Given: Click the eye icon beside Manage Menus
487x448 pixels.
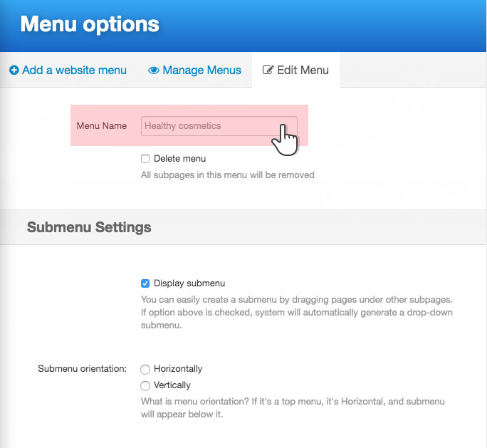Looking at the screenshot, I should [x=153, y=71].
